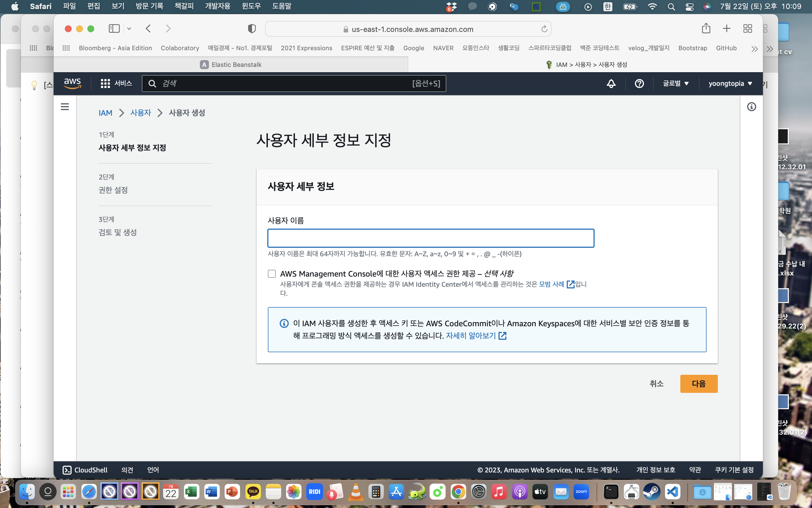Open the 편집 menu

click(94, 6)
